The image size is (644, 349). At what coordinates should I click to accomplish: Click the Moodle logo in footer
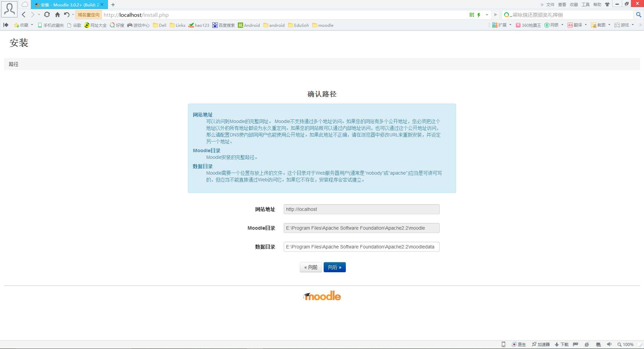(x=322, y=296)
